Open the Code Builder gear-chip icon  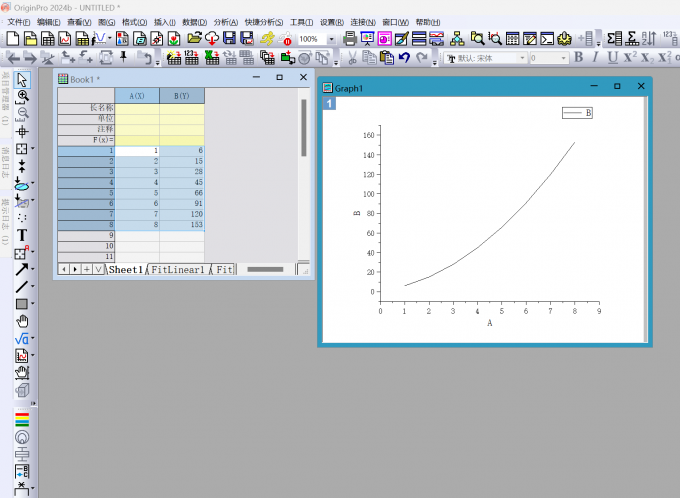[564, 39]
